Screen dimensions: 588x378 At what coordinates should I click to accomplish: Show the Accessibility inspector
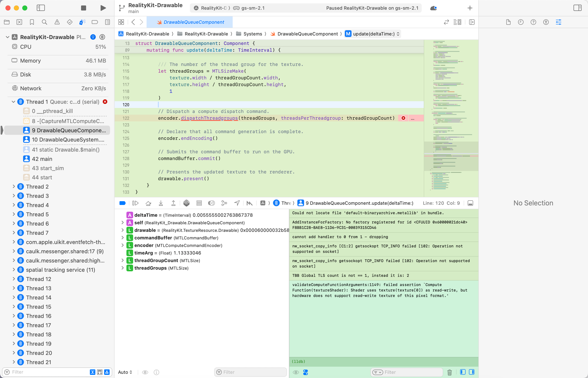click(x=546, y=22)
